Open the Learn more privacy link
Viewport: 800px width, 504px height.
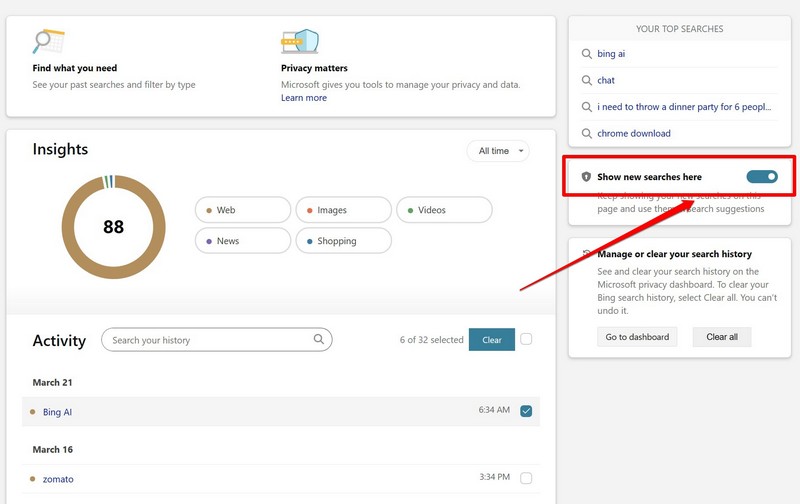point(304,98)
